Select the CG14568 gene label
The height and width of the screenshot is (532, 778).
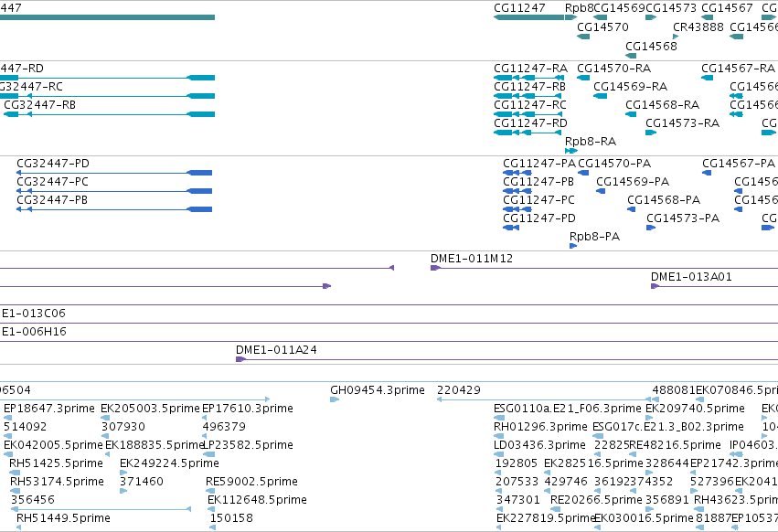point(651,46)
